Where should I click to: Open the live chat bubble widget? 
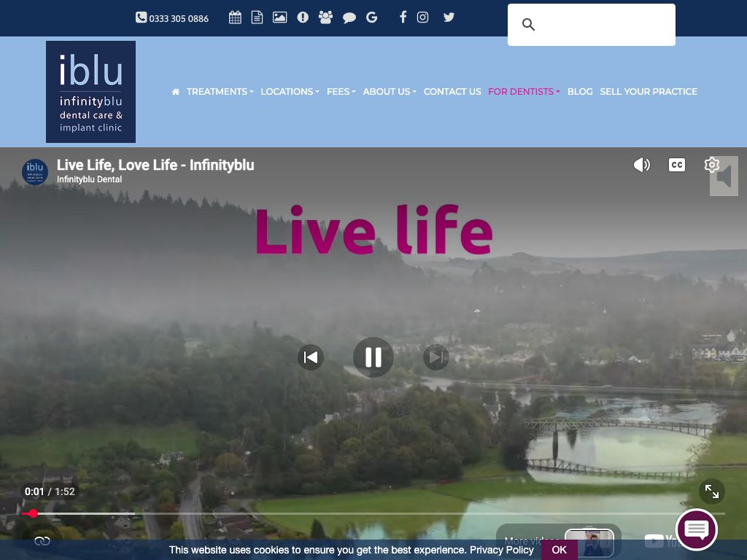point(697,529)
